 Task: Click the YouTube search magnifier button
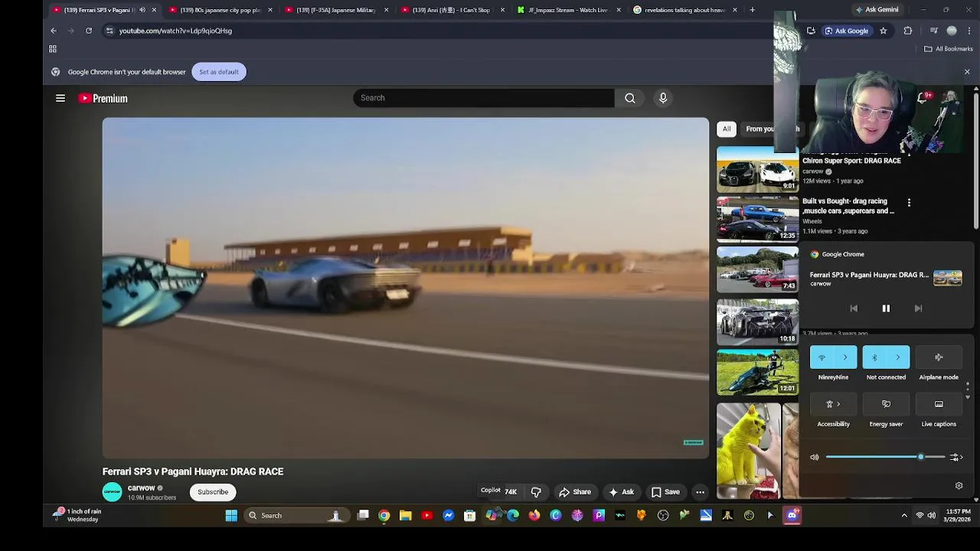(x=629, y=98)
